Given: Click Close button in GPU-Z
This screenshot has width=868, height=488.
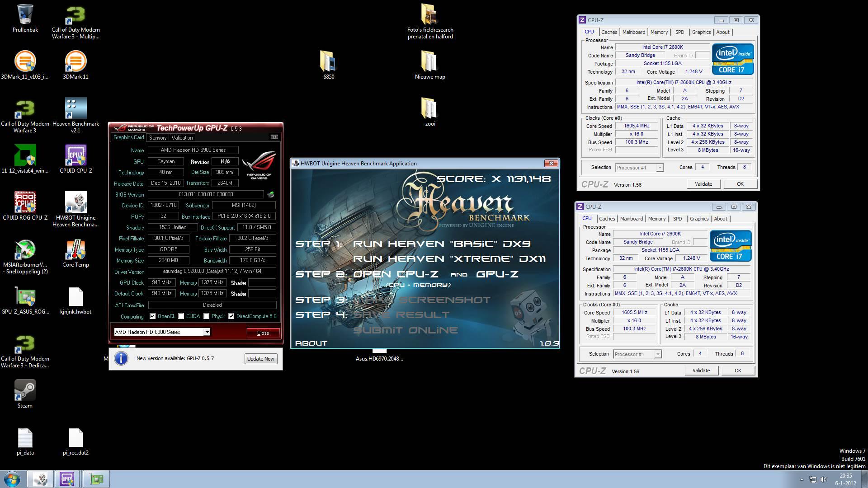Looking at the screenshot, I should [263, 333].
